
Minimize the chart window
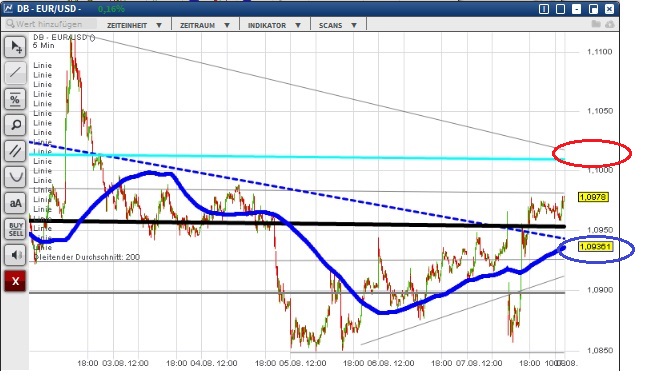pyautogui.click(x=576, y=9)
